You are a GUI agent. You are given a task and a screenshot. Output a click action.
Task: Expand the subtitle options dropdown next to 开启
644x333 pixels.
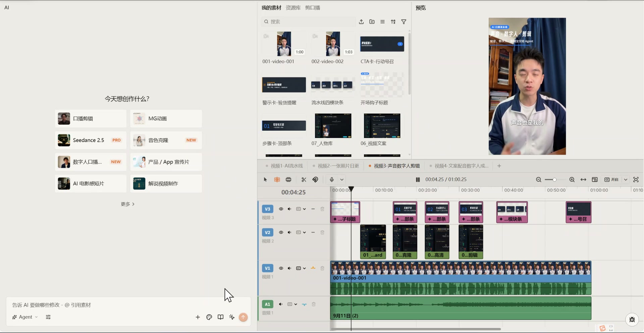tap(626, 180)
